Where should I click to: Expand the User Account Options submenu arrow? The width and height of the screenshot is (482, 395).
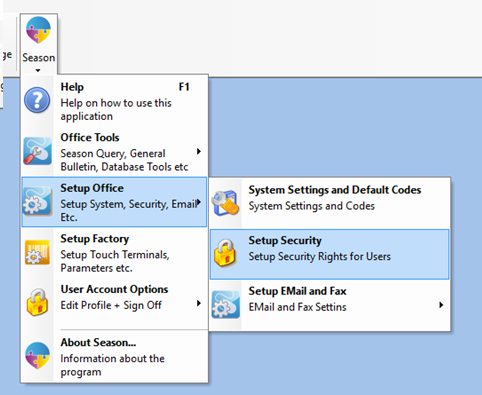(x=199, y=303)
